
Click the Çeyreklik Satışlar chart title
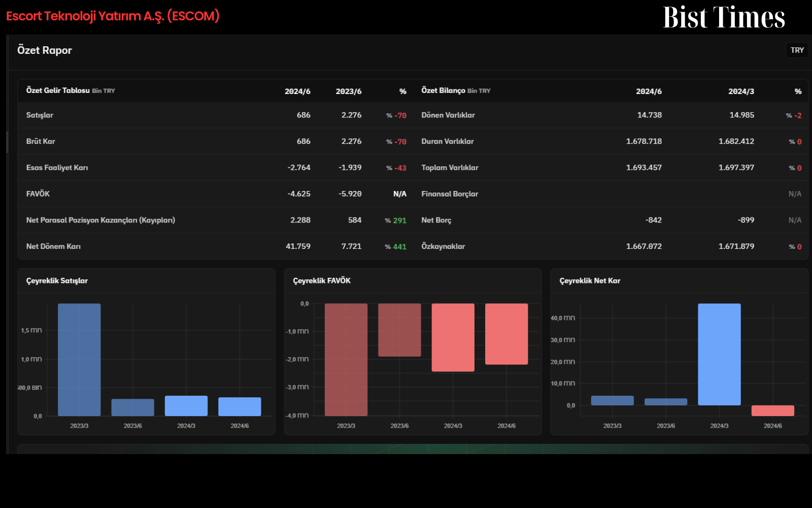(57, 281)
